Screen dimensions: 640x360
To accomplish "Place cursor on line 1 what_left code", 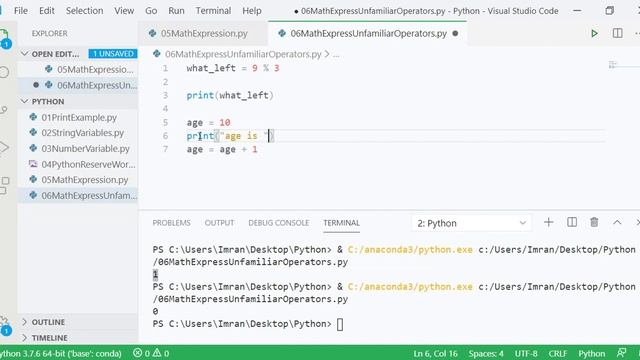I will (233, 68).
